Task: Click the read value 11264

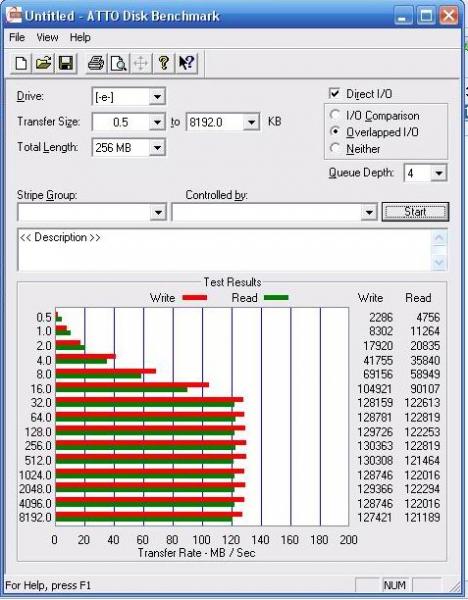Action: [x=425, y=331]
